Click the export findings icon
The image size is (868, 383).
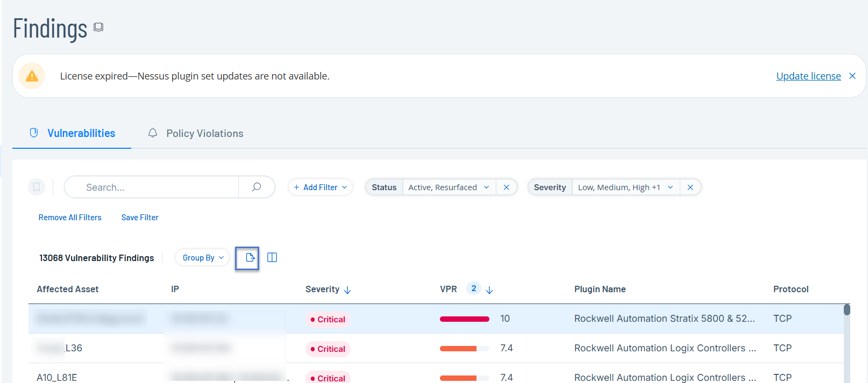[x=250, y=258]
